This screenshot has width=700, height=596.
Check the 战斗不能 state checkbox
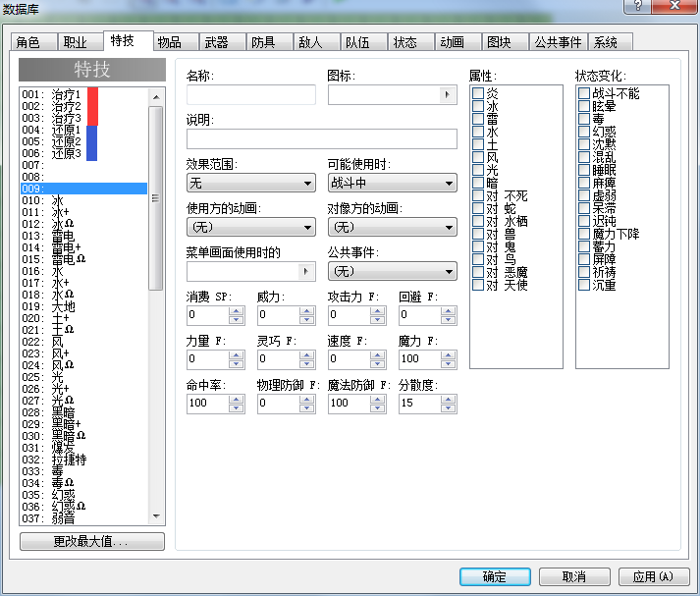click(x=584, y=93)
